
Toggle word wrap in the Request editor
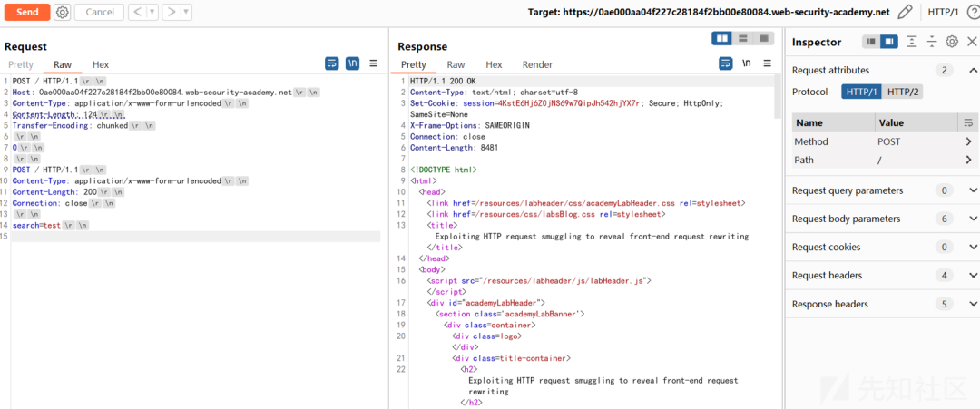tap(332, 63)
